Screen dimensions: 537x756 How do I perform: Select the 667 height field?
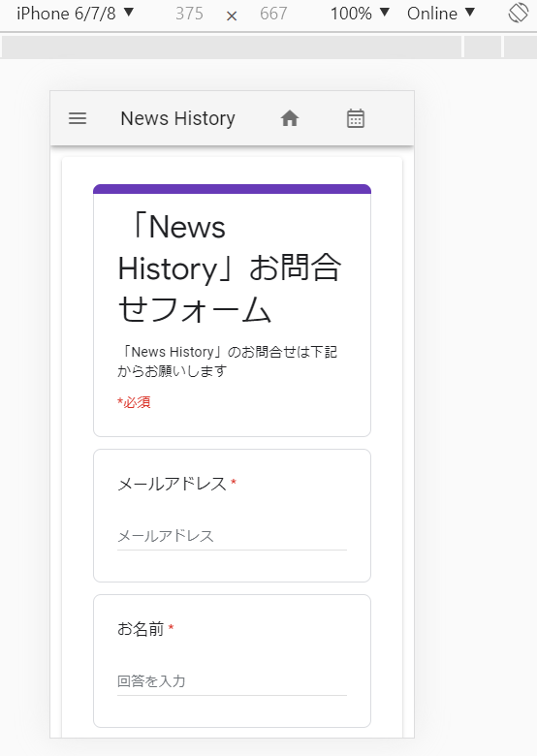coord(273,14)
